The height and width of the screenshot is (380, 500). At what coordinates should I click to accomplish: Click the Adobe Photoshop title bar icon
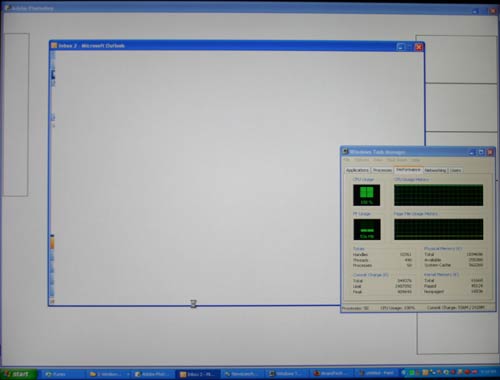(7, 8)
